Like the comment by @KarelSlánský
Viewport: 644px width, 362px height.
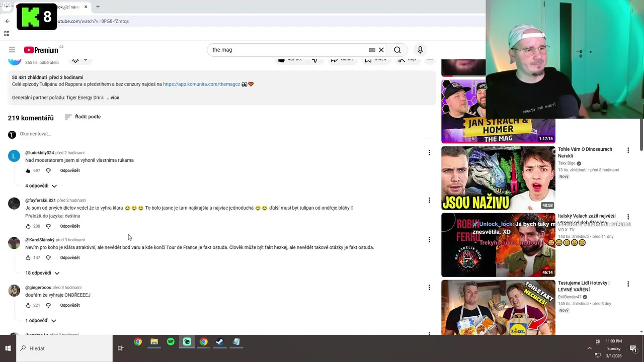click(28, 257)
